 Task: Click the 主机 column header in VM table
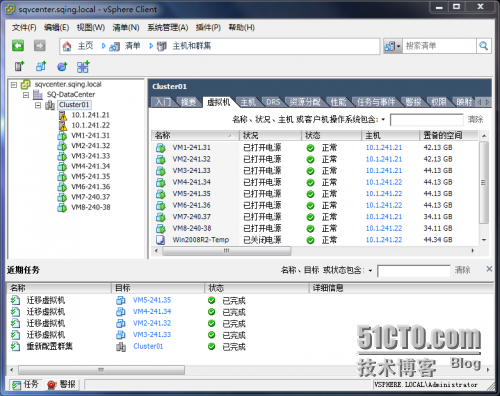coord(390,135)
